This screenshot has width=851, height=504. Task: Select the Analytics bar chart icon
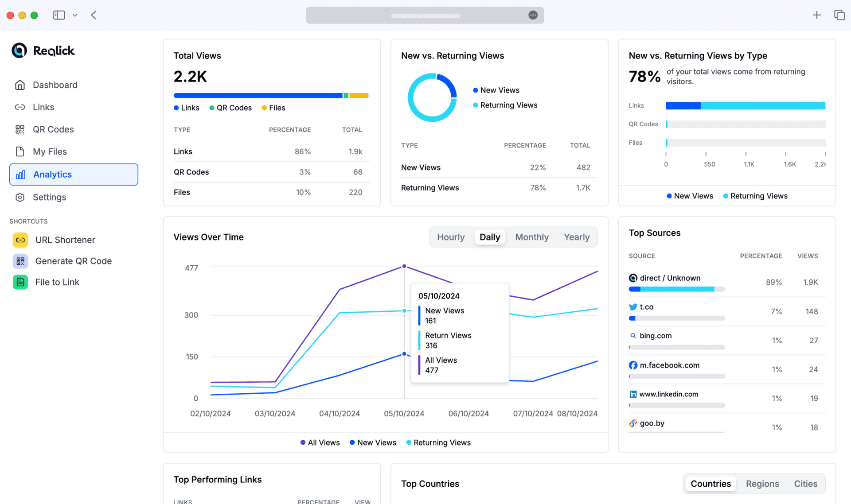[x=20, y=174]
